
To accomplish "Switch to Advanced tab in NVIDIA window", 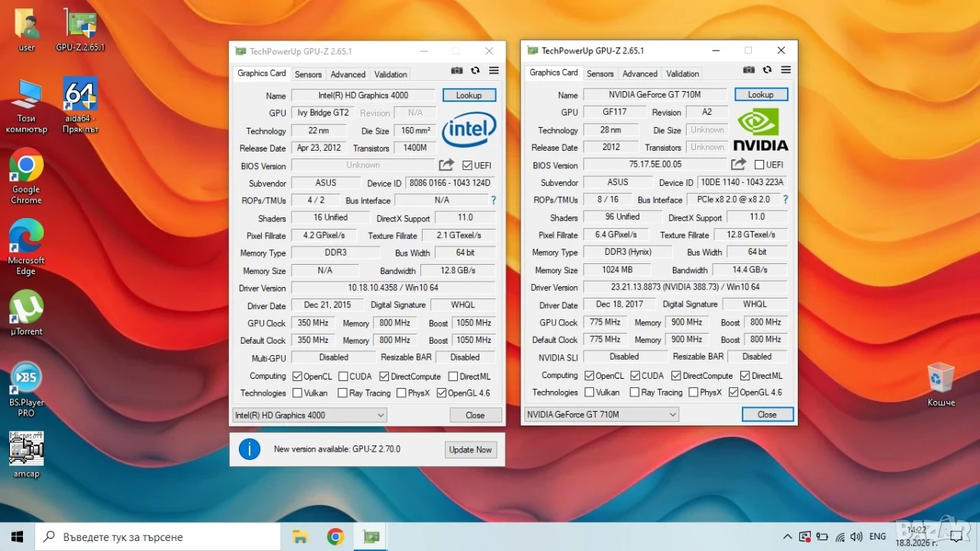I will pyautogui.click(x=639, y=73).
